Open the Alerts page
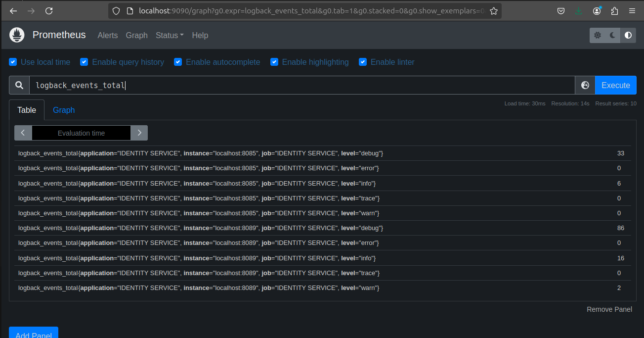The height and width of the screenshot is (338, 644). pyautogui.click(x=108, y=35)
